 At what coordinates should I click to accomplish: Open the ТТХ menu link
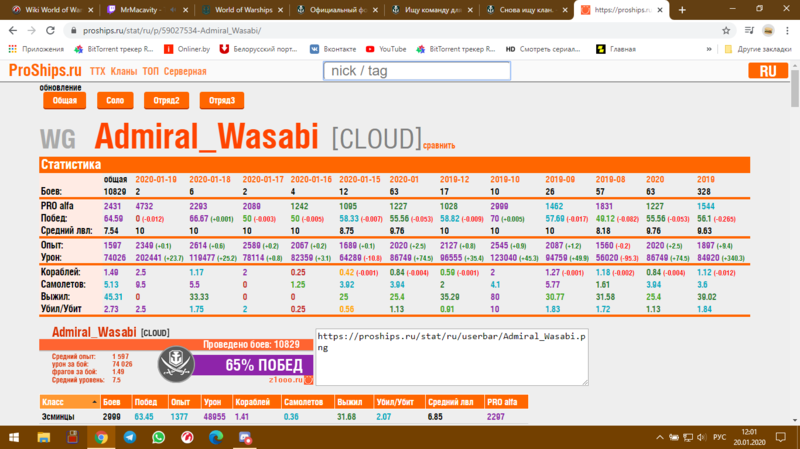coord(97,71)
